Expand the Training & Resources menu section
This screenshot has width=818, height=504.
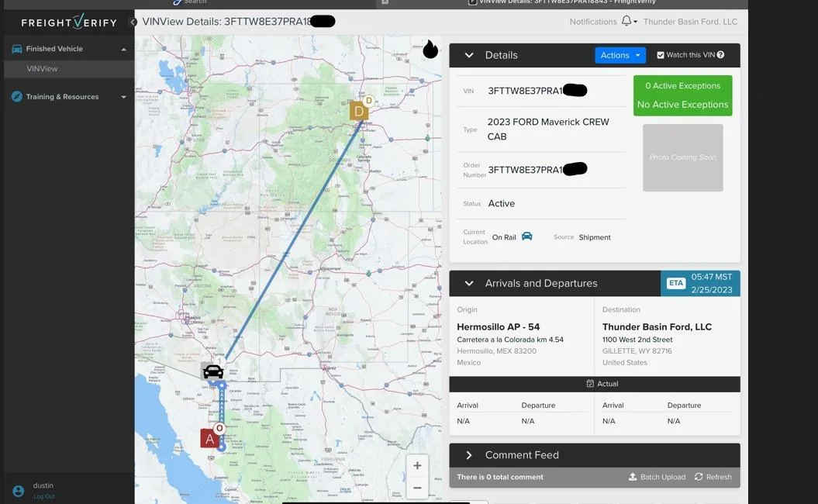pyautogui.click(x=123, y=97)
